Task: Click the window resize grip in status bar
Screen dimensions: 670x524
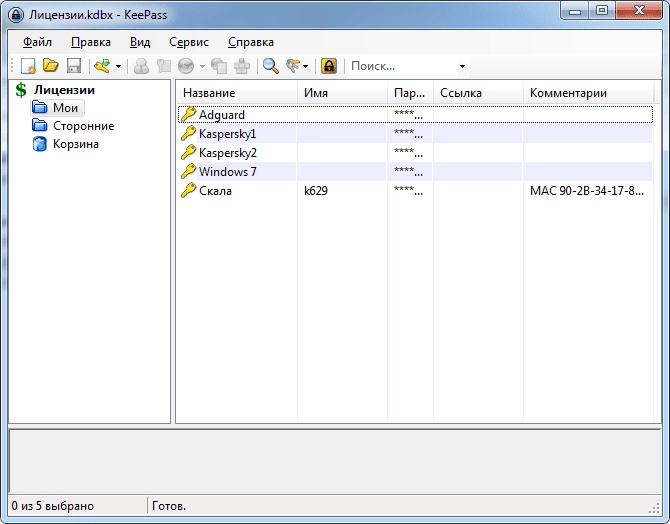Action: [654, 508]
